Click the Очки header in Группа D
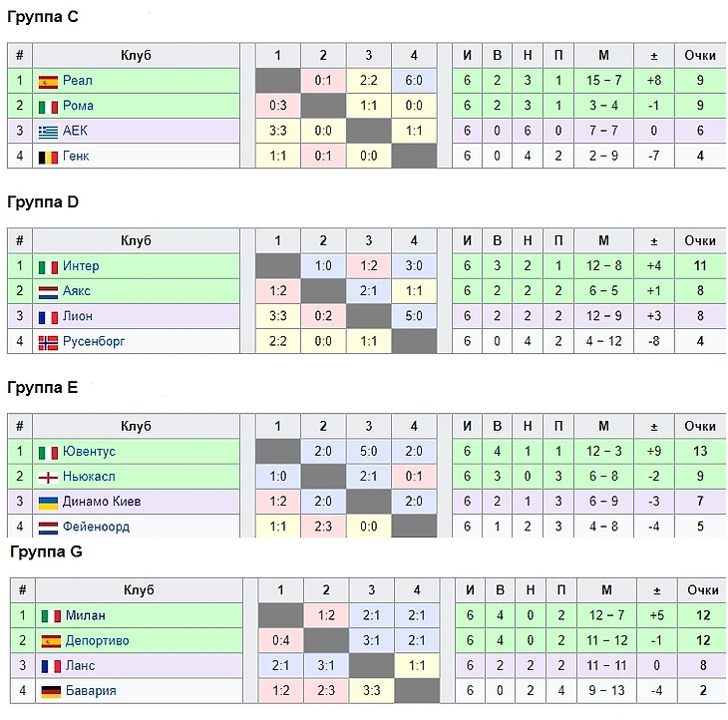The height and width of the screenshot is (720, 728). [x=700, y=240]
